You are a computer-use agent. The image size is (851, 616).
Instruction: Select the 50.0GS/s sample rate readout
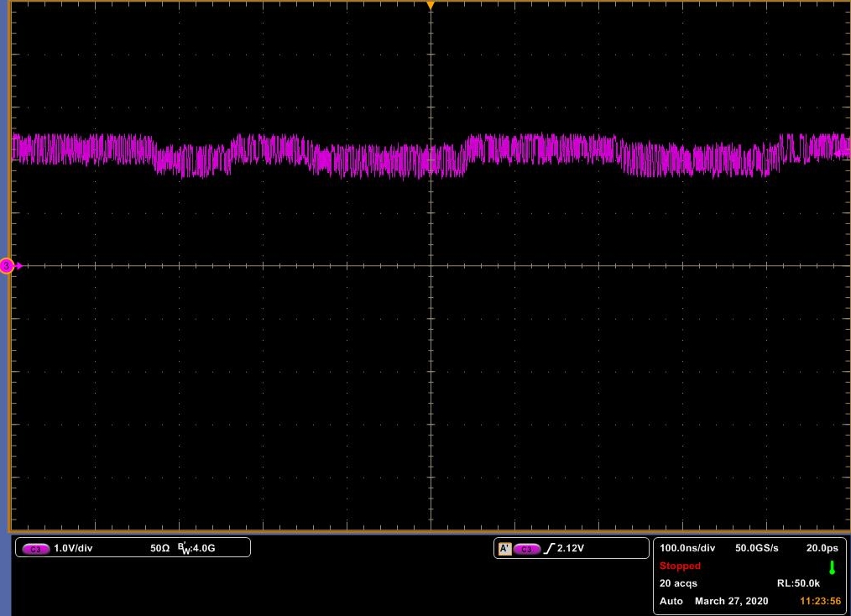point(756,548)
